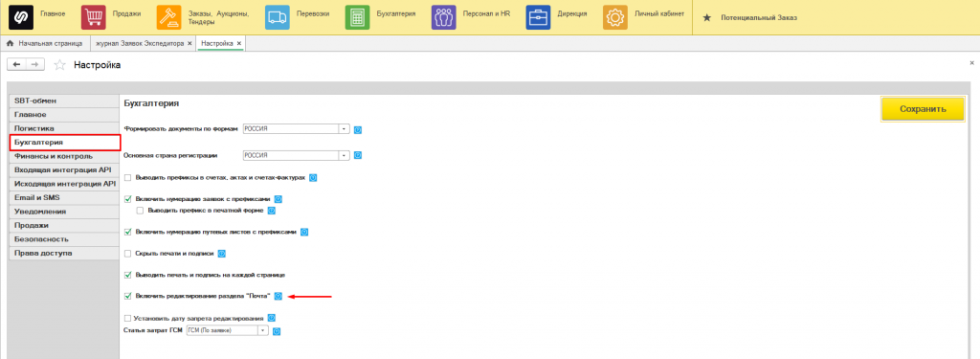Open Логистика settings section
The width and height of the screenshot is (980, 359).
tap(63, 129)
